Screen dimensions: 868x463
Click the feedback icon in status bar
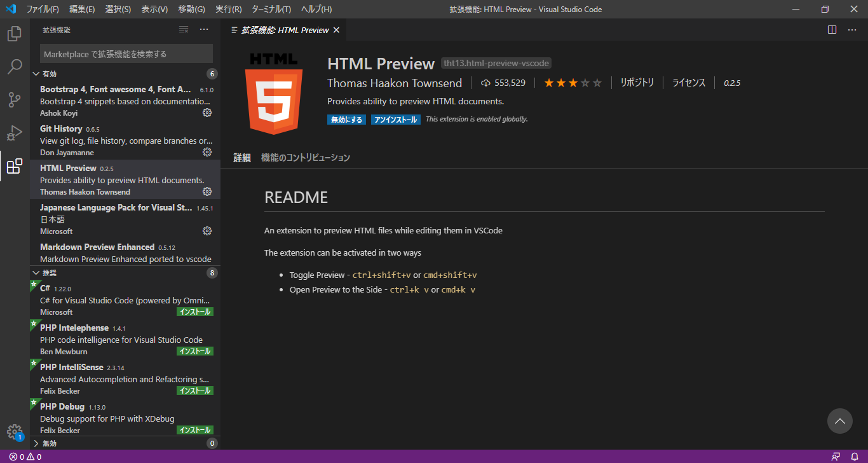pos(836,457)
